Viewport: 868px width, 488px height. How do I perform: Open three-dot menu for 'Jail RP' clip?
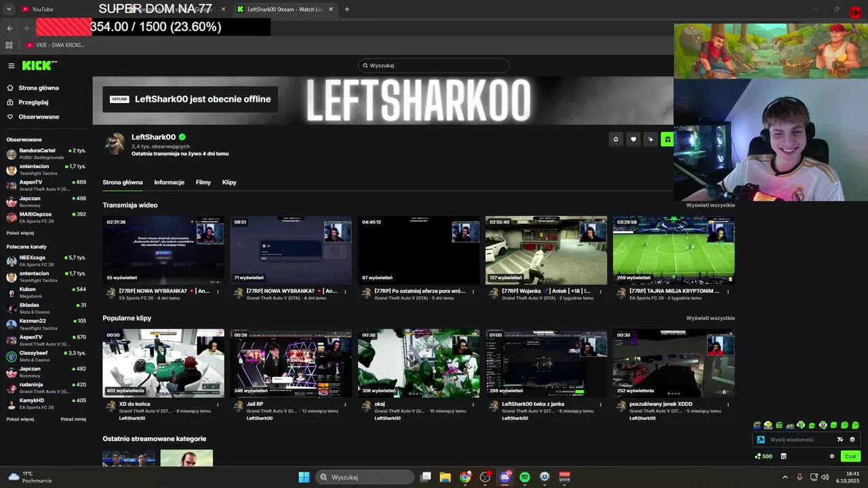tap(345, 405)
